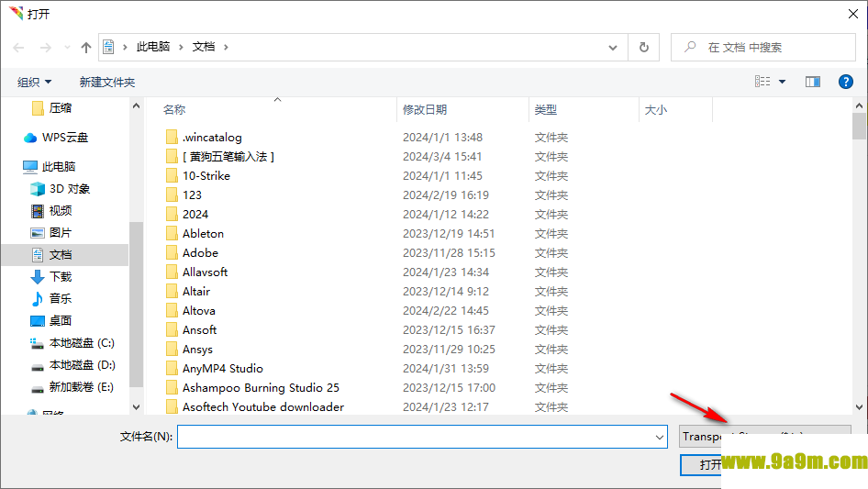The image size is (868, 489).
Task: Select the Ansys folder
Action: pos(197,350)
